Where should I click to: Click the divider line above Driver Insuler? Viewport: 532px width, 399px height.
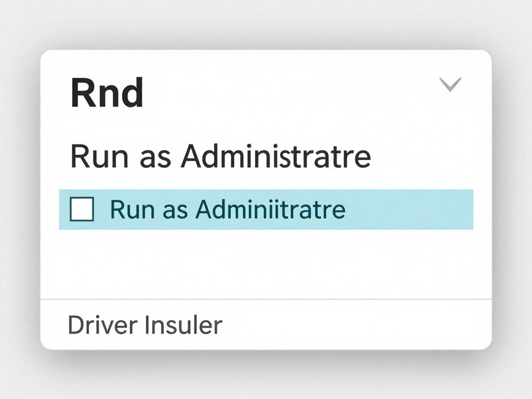(x=266, y=298)
